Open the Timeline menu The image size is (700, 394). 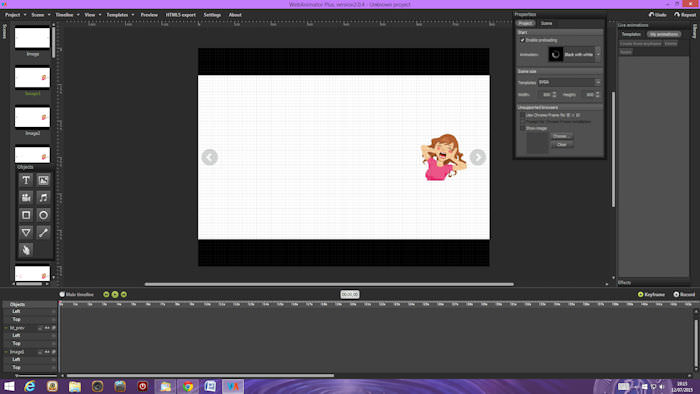[67, 15]
